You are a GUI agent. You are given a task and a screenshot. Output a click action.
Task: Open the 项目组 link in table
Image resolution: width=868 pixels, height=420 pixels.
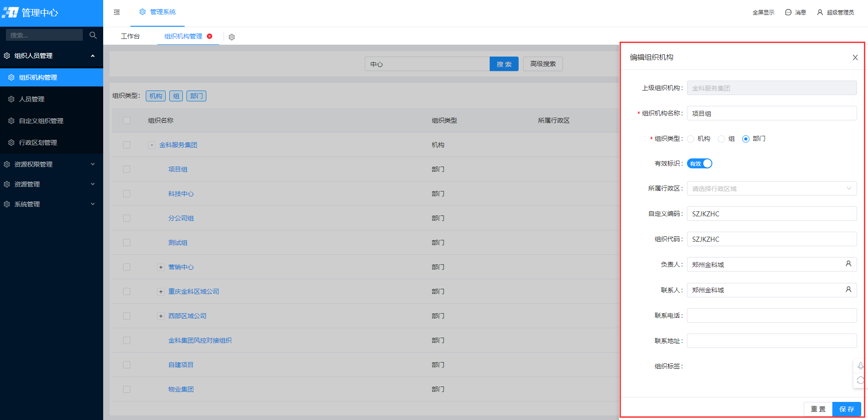pos(178,169)
